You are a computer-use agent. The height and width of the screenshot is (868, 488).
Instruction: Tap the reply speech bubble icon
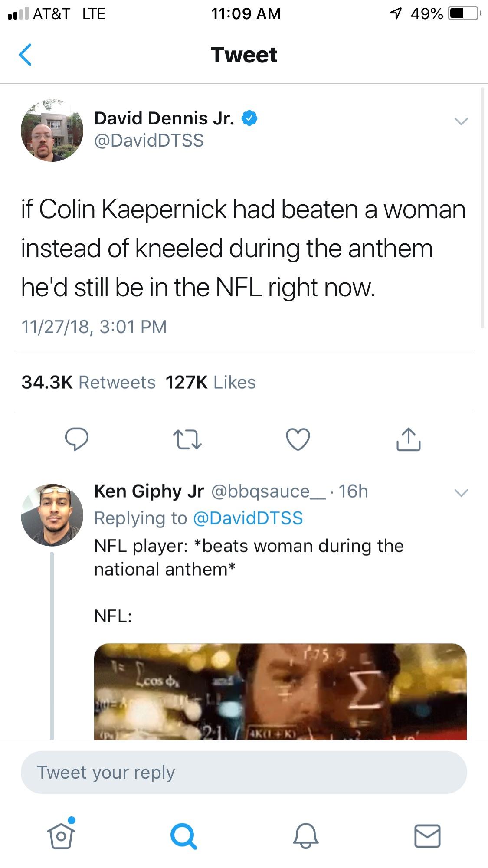77,439
